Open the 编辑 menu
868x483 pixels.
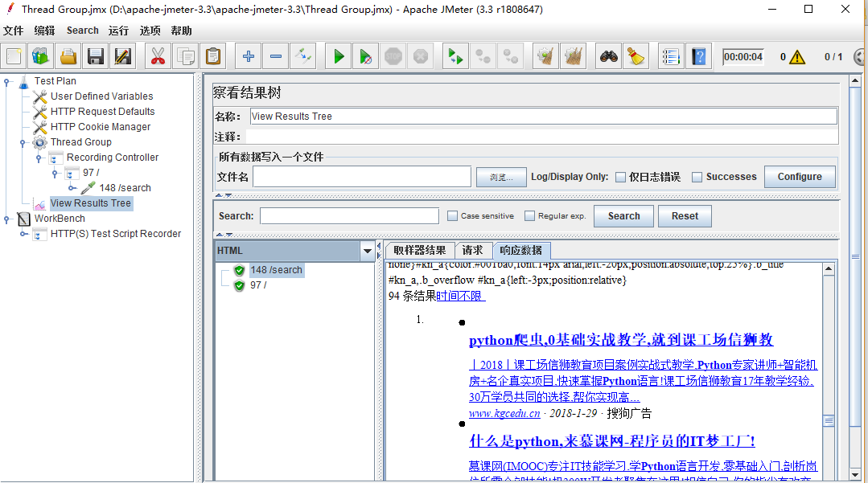(x=44, y=31)
